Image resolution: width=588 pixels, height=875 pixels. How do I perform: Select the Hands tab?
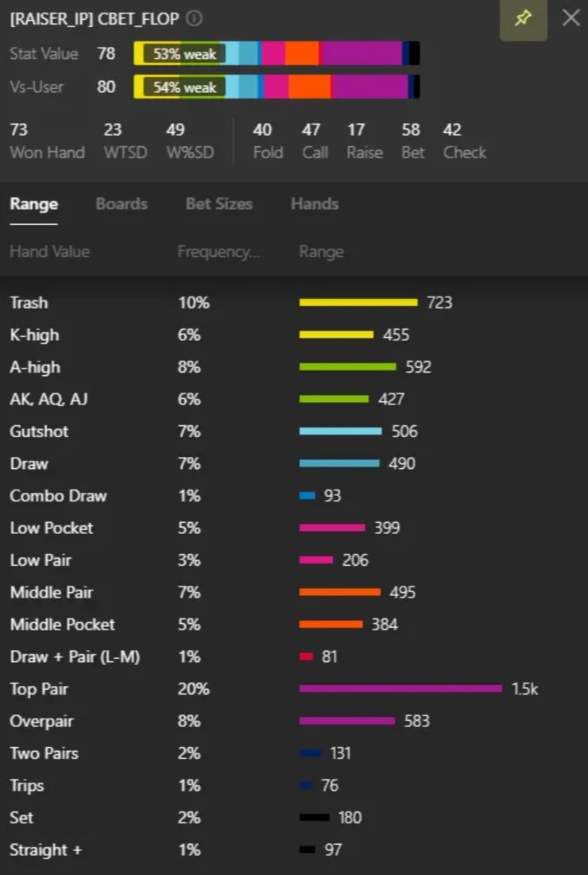point(315,203)
